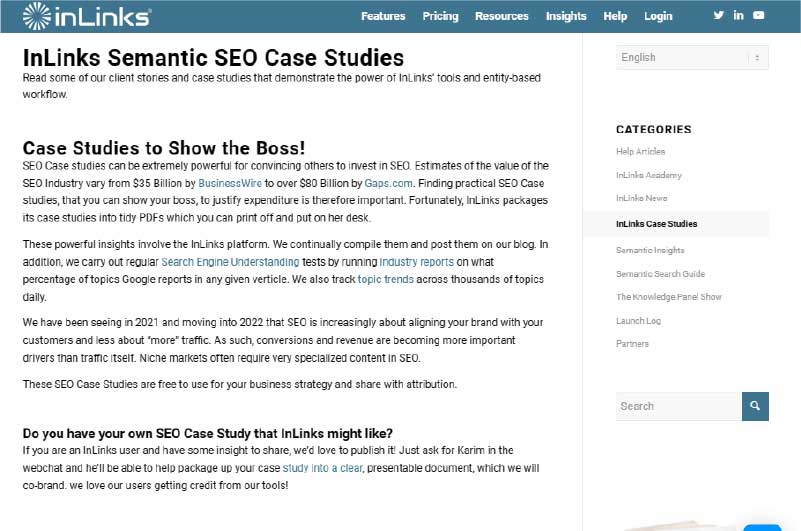Open the industry reports link
The height and width of the screenshot is (531, 801).
click(x=416, y=262)
